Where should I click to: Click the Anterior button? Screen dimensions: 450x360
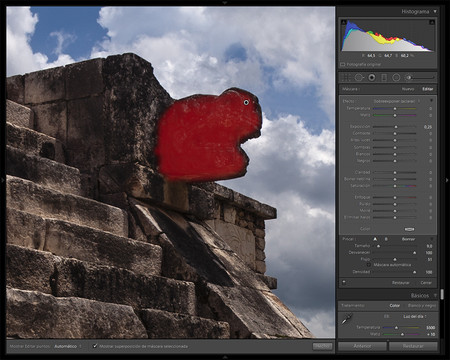[x=363, y=346]
